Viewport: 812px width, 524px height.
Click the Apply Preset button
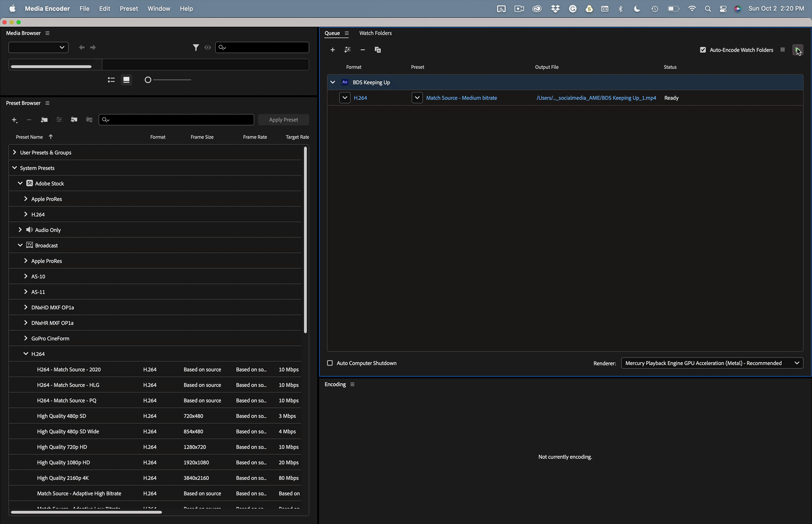(283, 120)
